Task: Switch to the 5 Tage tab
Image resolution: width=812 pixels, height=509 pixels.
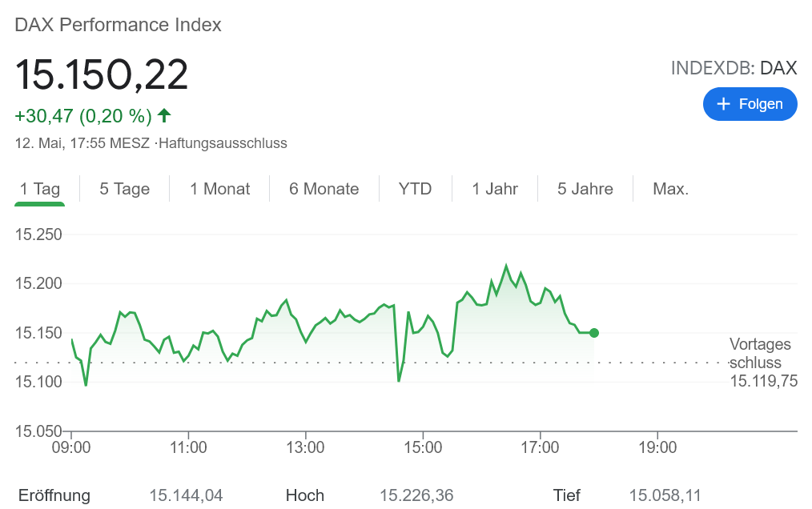Action: click(125, 189)
